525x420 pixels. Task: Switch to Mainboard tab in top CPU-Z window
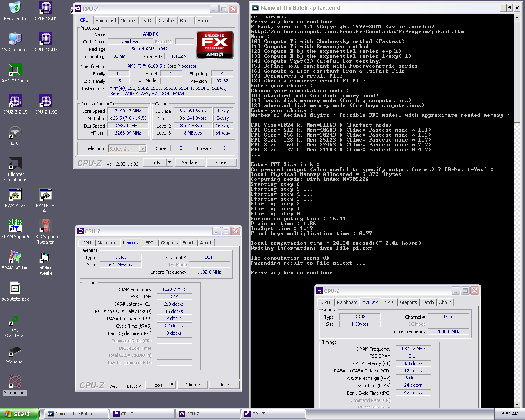105,21
